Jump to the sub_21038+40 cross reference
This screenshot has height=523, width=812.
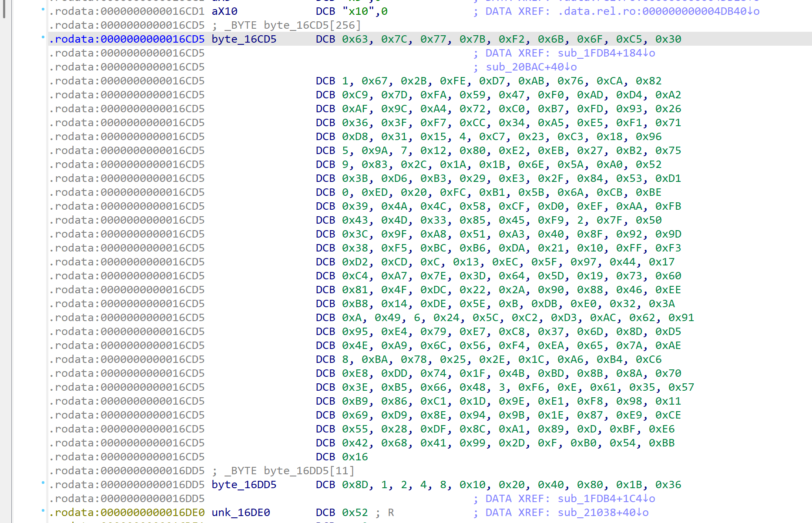[603, 513]
